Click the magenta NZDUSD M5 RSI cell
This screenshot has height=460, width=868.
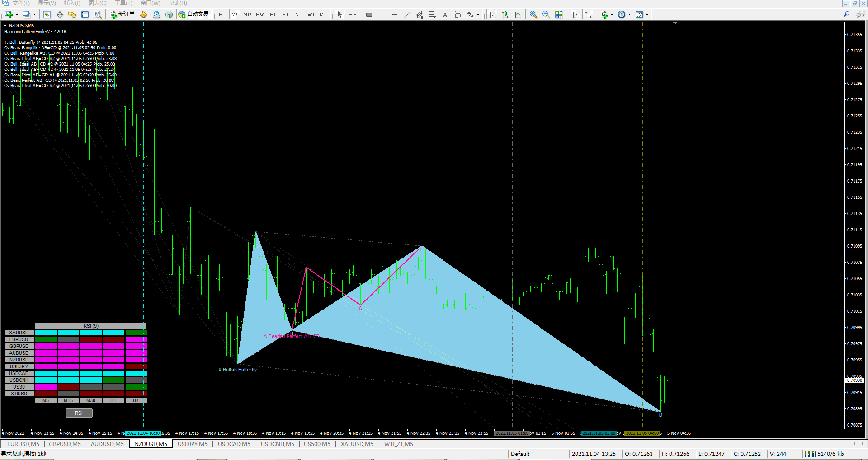pyautogui.click(x=46, y=360)
